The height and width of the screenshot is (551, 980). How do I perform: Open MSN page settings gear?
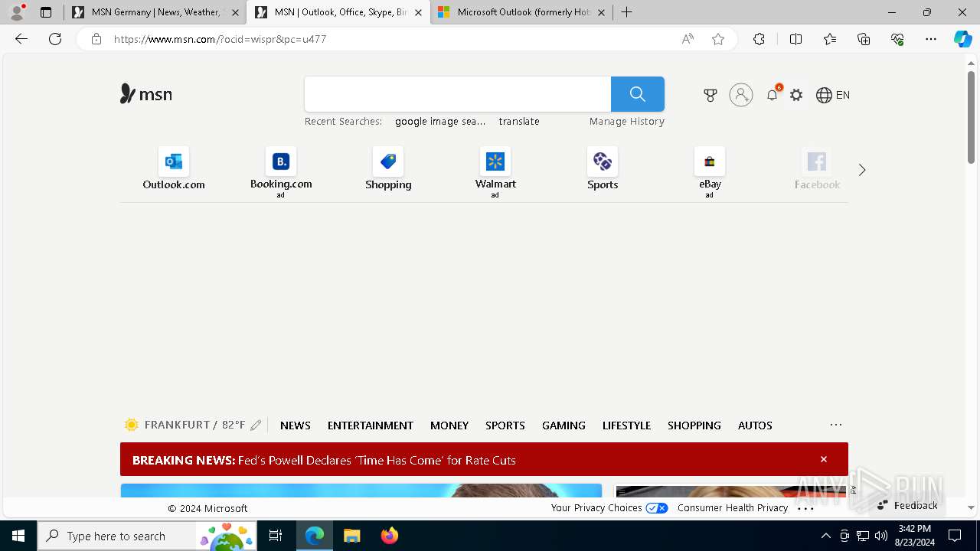tap(796, 95)
